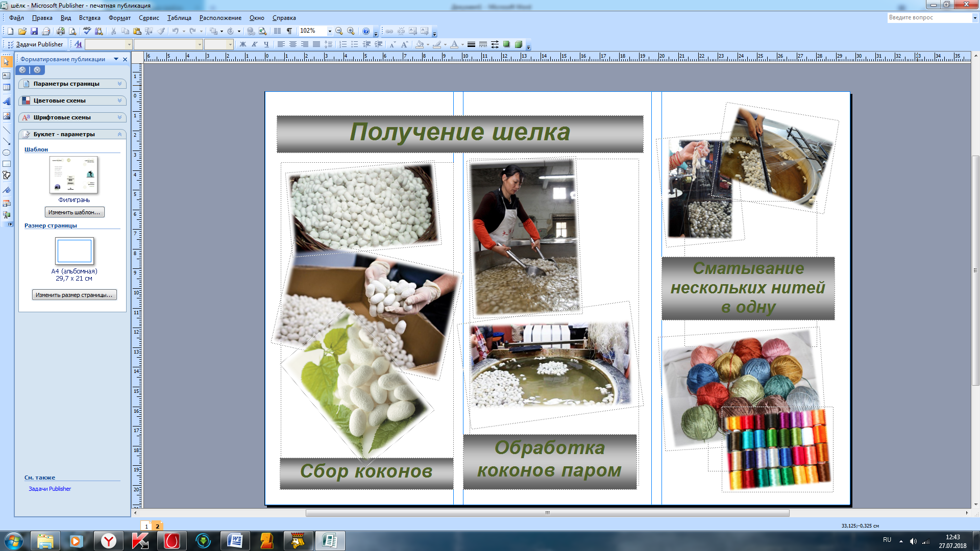Expand the Шрифтовые схемы section
980x551 pixels.
pos(72,117)
